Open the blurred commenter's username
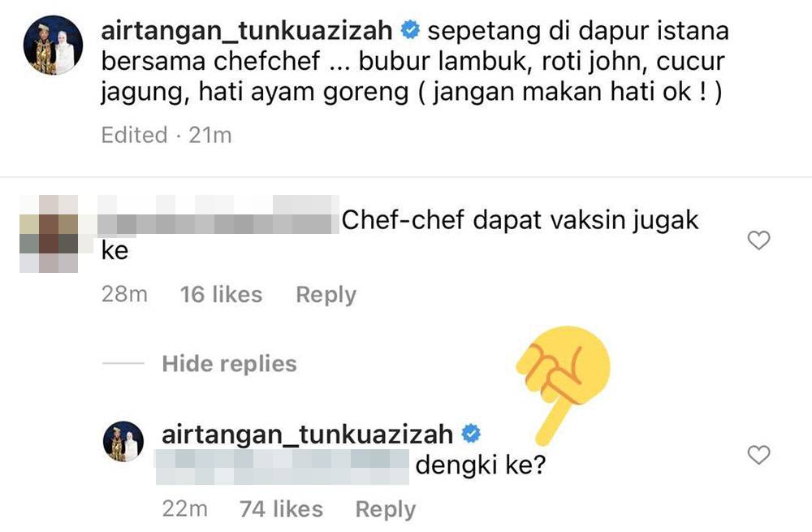The image size is (812, 532). [218, 215]
